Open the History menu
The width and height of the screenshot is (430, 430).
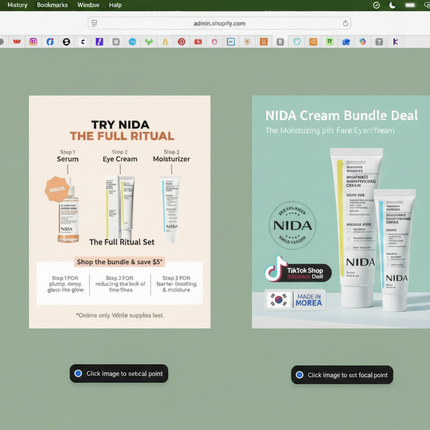click(17, 5)
